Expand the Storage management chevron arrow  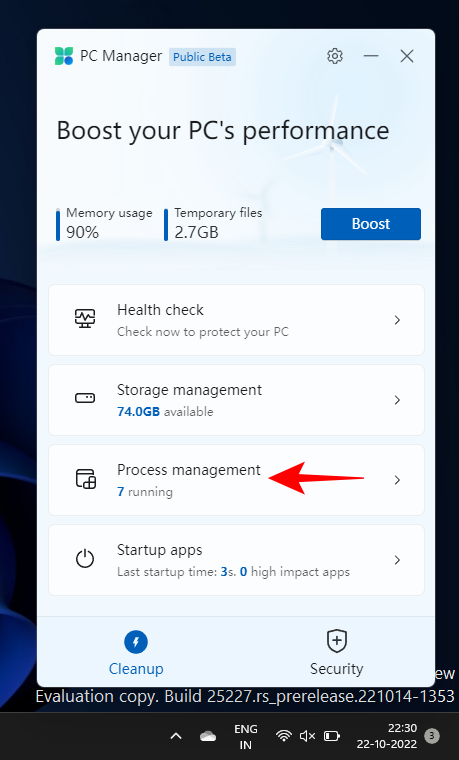pos(397,400)
